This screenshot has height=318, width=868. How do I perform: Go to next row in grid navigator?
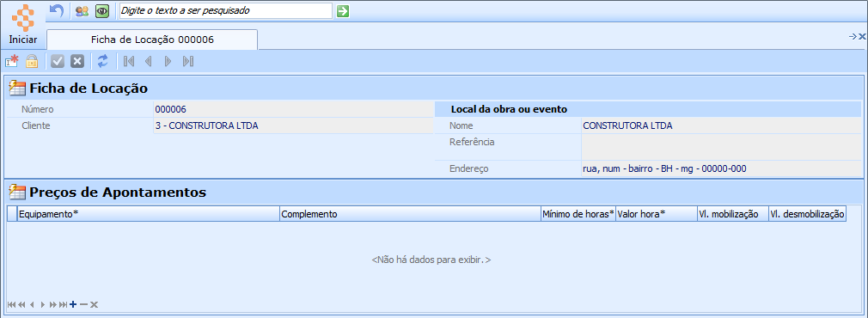(43, 305)
